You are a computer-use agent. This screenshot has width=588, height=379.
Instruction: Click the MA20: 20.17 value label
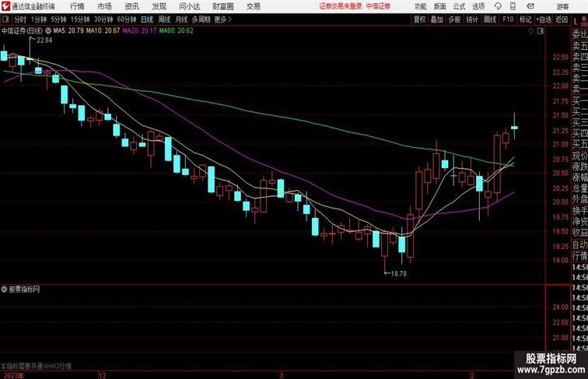click(x=139, y=31)
